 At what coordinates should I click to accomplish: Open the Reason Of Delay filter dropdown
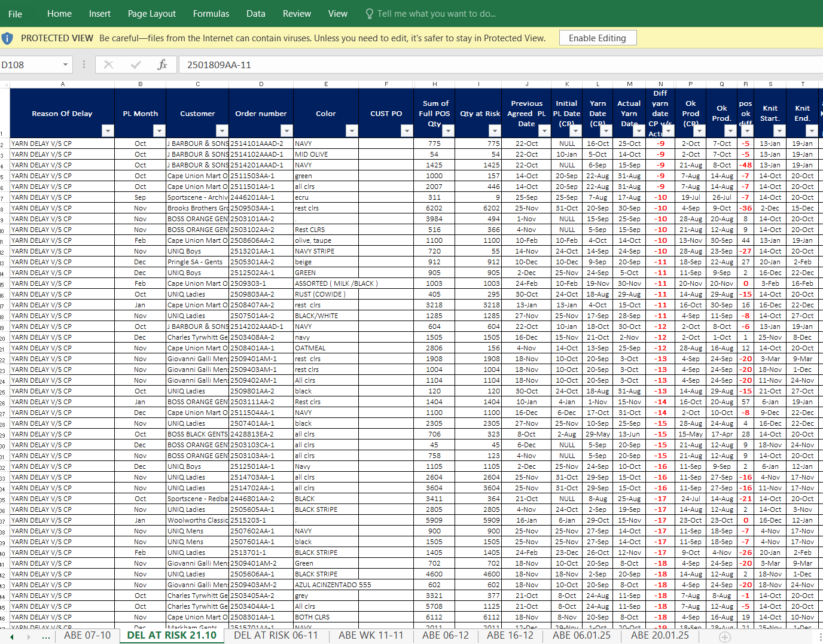108,130
